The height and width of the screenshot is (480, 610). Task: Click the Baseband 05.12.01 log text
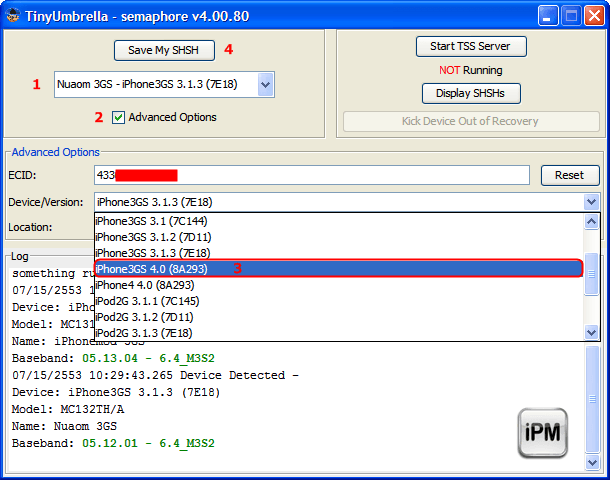(x=113, y=443)
